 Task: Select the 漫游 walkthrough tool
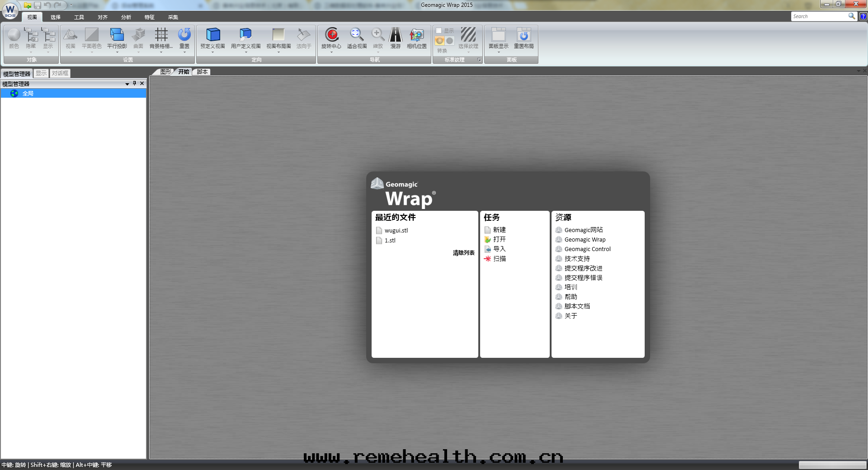click(395, 35)
